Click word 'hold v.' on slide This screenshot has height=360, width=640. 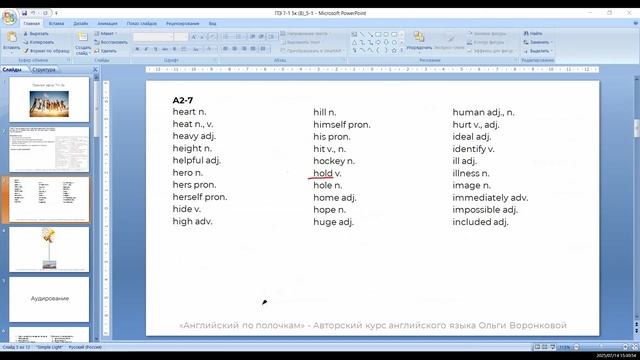[x=327, y=173]
